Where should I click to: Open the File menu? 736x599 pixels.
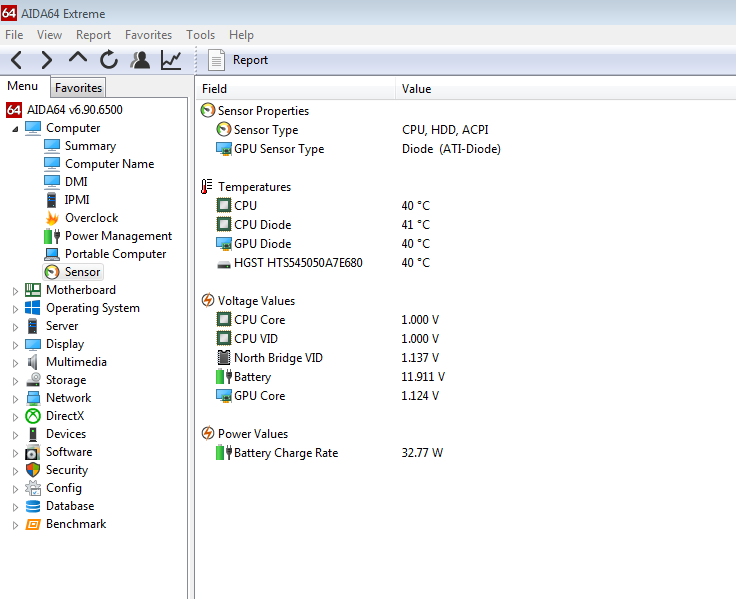pos(14,35)
